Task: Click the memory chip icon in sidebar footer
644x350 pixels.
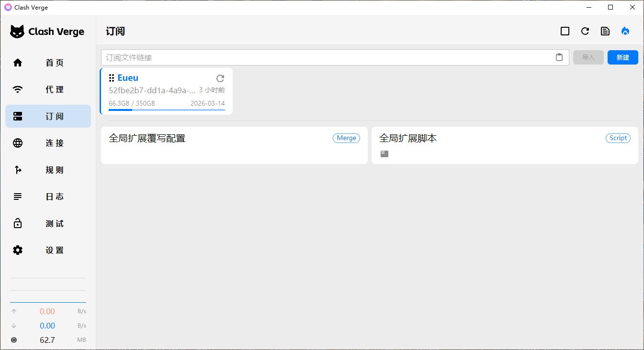Action: [14, 340]
